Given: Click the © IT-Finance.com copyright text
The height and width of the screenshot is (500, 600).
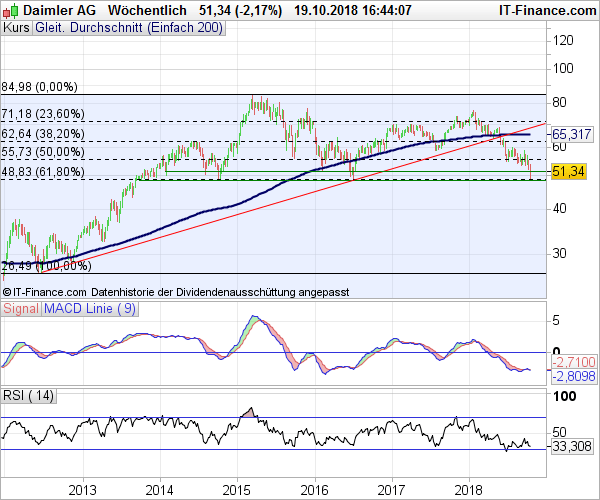Looking at the screenshot, I should point(44,293).
